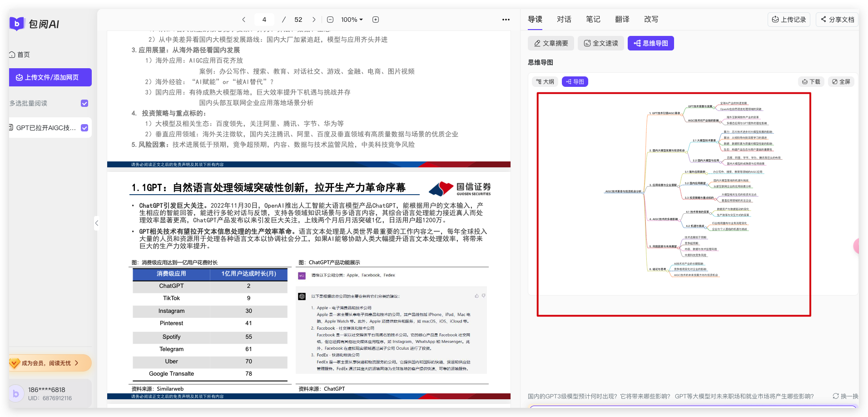Viewport: 868px width, 417px height.
Task: Click the Pinterest table row
Action: [210, 323]
